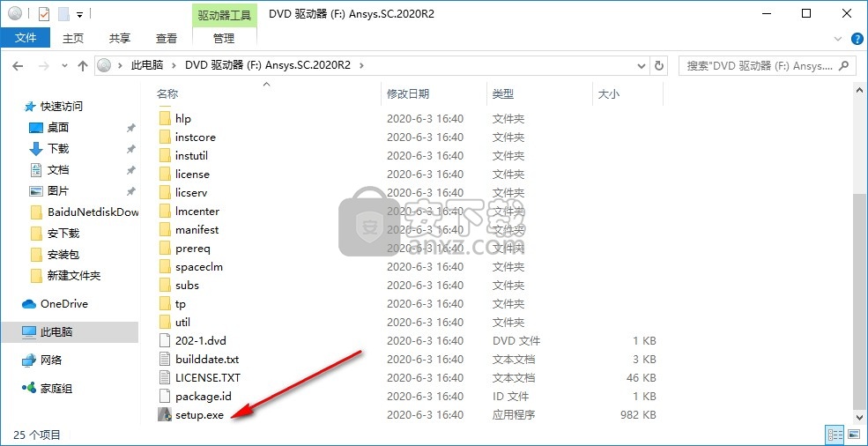The width and height of the screenshot is (868, 446).
Task: Click the New folder icon in title bar
Action: pyautogui.click(x=63, y=13)
